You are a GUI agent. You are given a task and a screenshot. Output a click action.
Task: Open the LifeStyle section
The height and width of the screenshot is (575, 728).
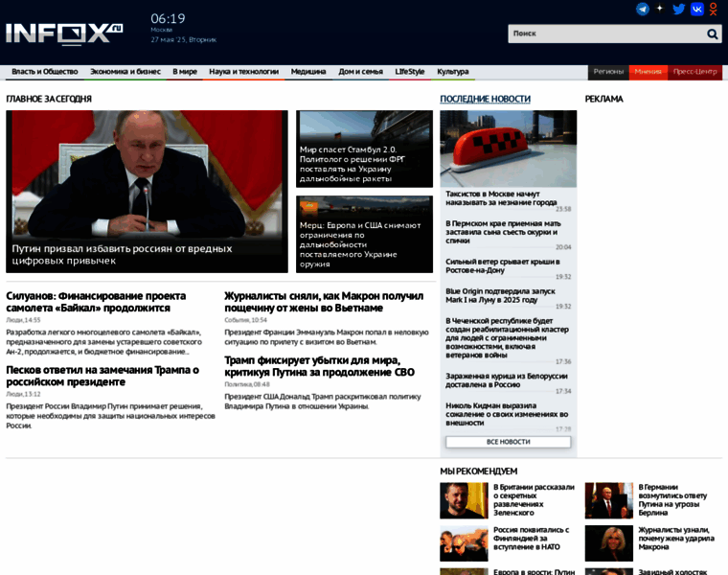(x=410, y=72)
